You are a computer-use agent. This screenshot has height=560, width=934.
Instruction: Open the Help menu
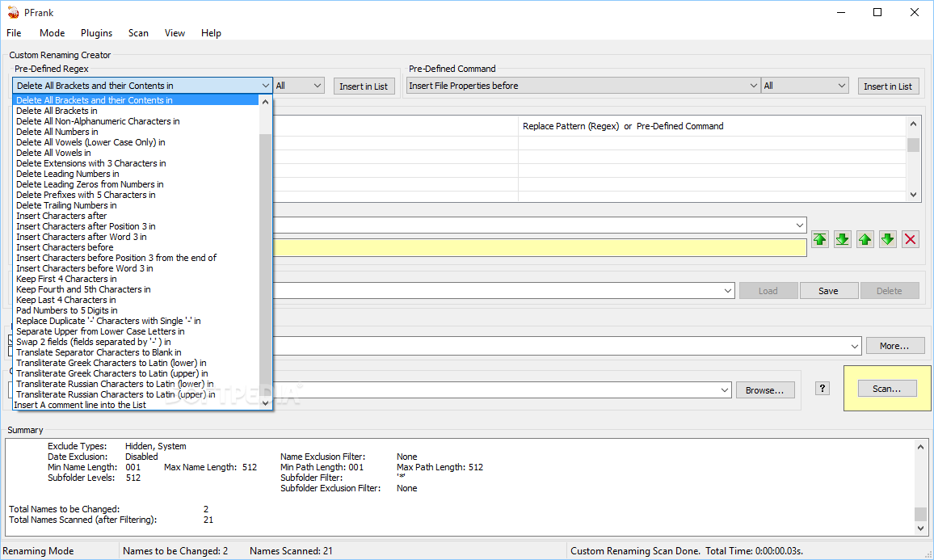(x=211, y=33)
